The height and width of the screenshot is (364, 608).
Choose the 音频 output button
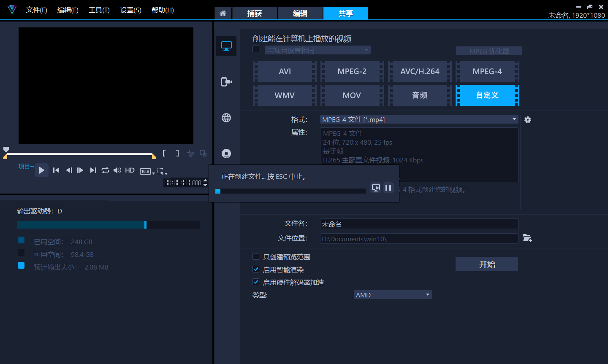click(420, 95)
